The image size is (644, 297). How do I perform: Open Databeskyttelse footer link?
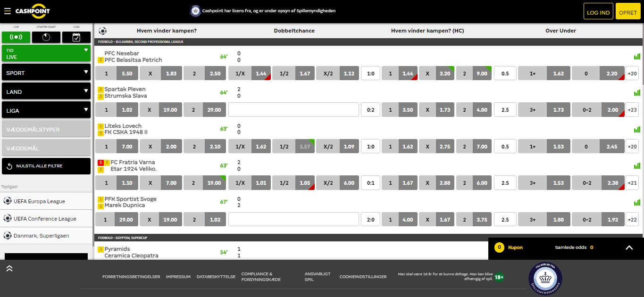pyautogui.click(x=216, y=277)
